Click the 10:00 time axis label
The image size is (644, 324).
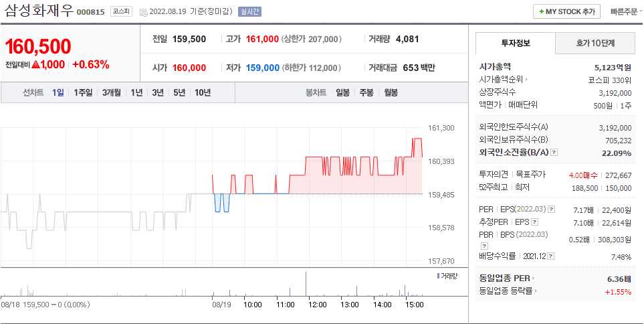[x=253, y=305]
